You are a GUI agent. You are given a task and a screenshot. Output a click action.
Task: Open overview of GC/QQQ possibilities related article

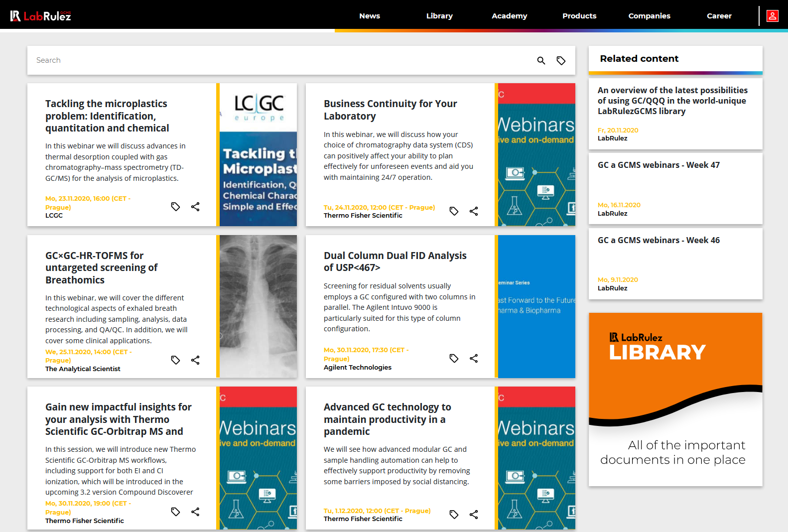point(672,101)
